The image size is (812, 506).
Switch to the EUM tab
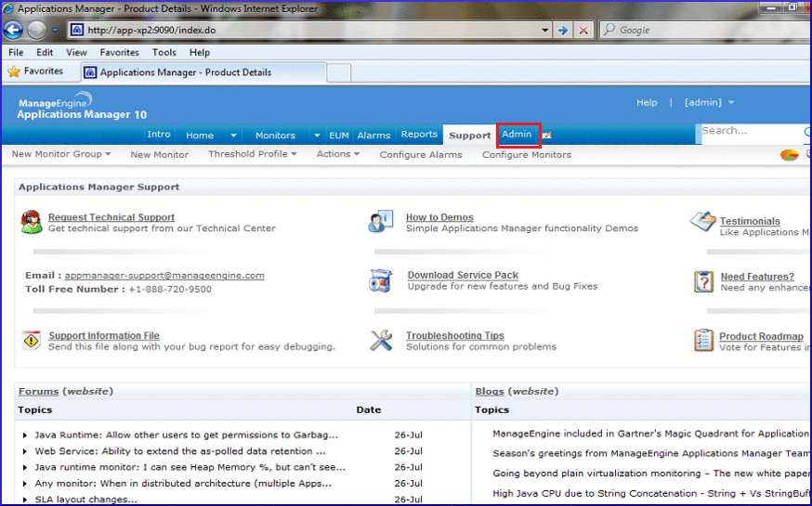click(x=339, y=135)
